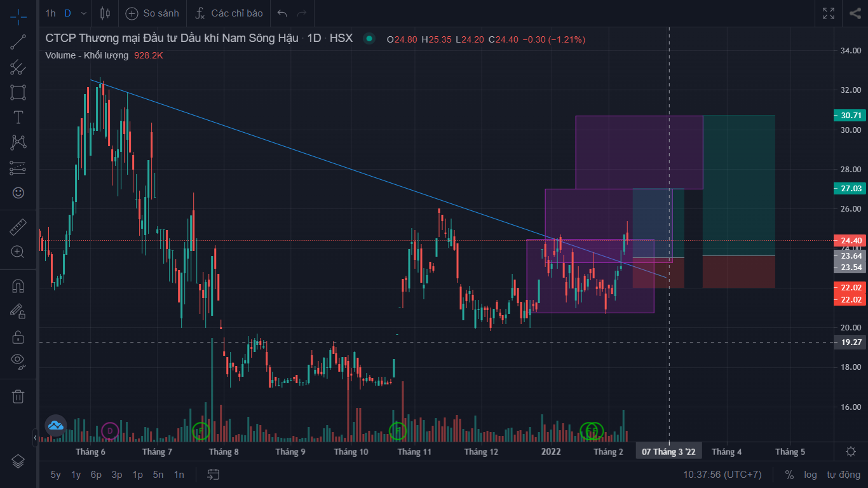
Task: Expand the time interval dropdown arrow
Action: (84, 13)
